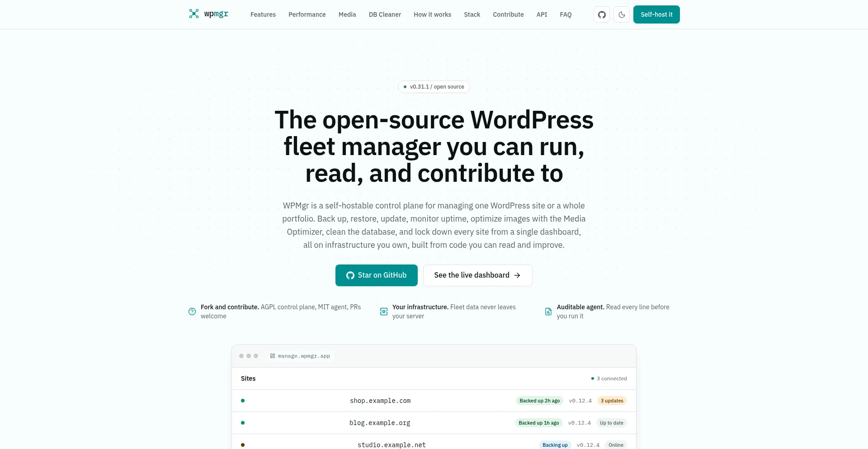
Task: Click the GitHub icon in the Star button
Action: pyautogui.click(x=350, y=275)
